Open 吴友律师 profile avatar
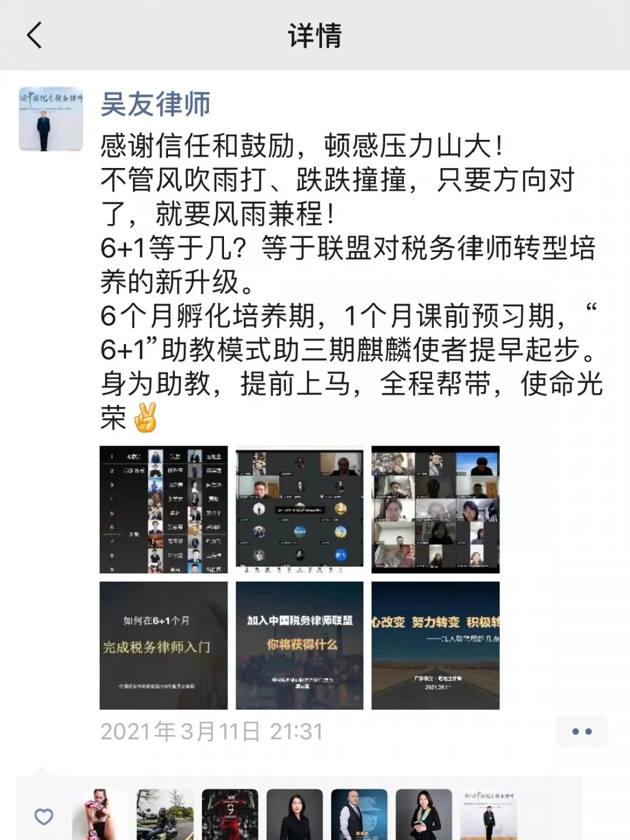The width and height of the screenshot is (630, 840). [x=51, y=120]
